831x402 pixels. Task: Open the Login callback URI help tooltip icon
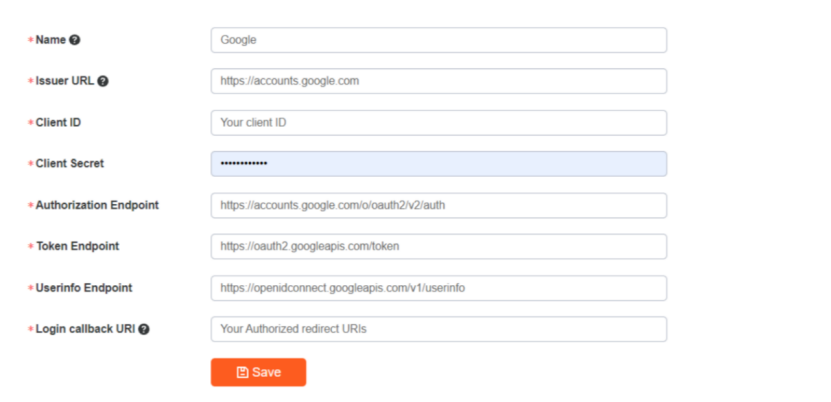point(144,329)
